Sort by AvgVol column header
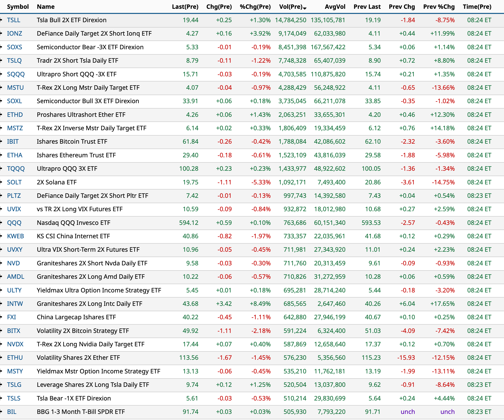 point(335,7)
